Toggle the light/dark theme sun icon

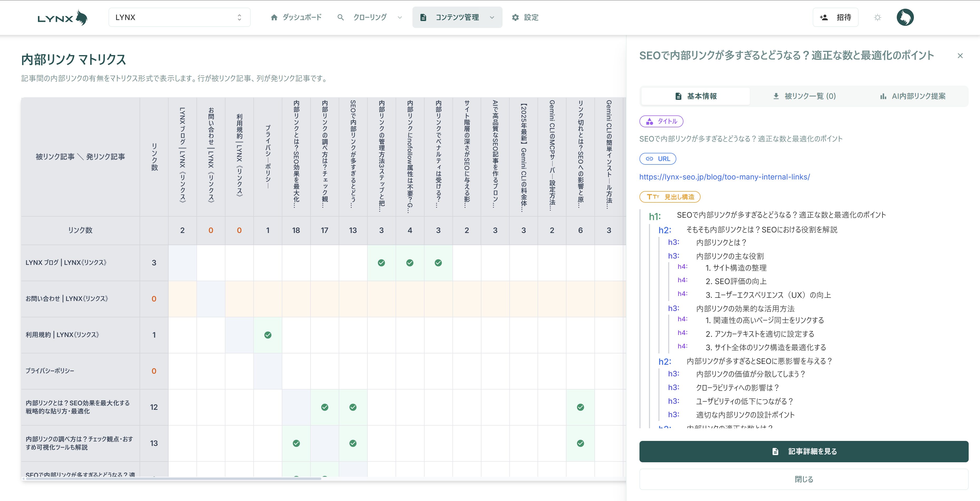tap(877, 17)
